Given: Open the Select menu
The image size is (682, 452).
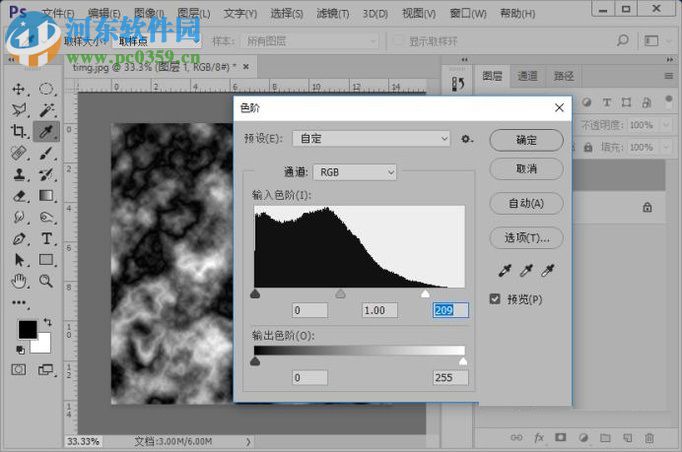Looking at the screenshot, I should 287,14.
